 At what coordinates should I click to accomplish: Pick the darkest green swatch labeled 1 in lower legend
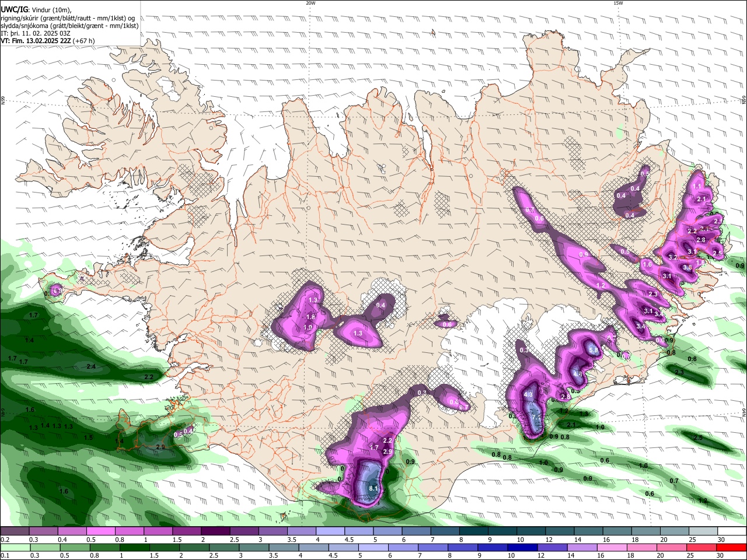pos(134,548)
